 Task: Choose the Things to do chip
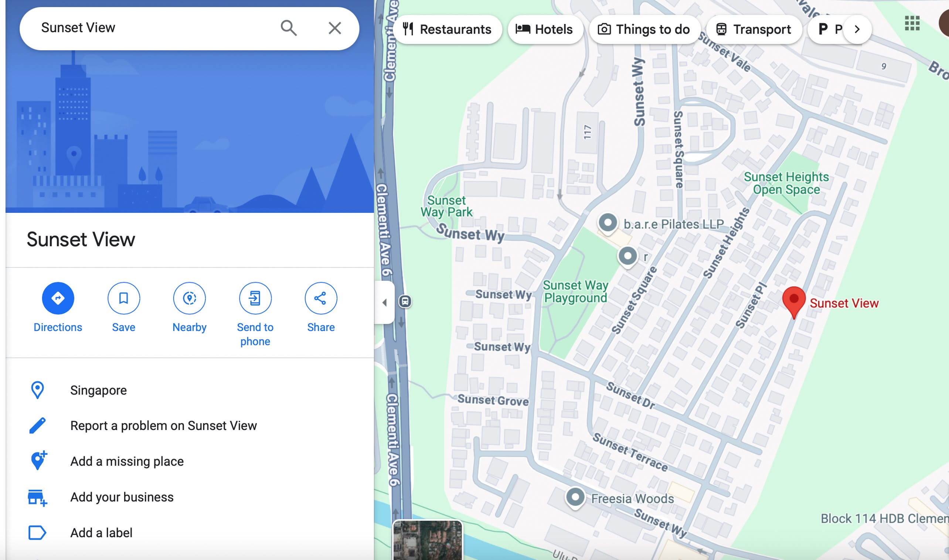(644, 30)
